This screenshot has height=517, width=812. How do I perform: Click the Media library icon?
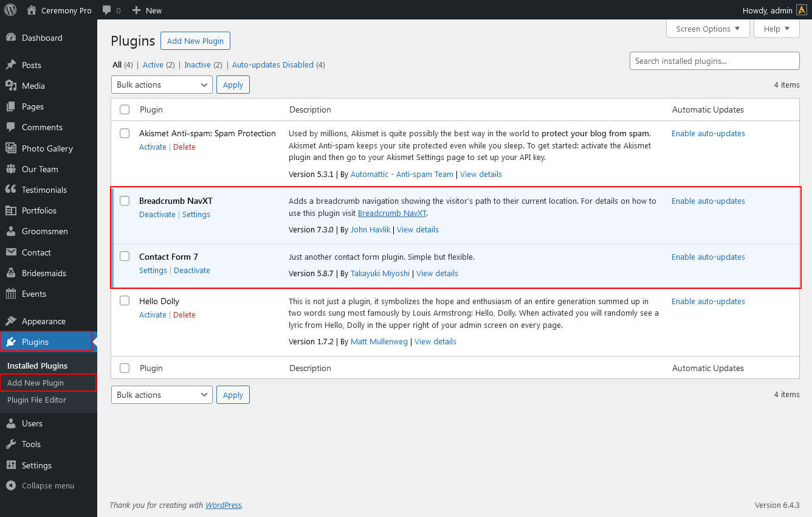pyautogui.click(x=11, y=86)
